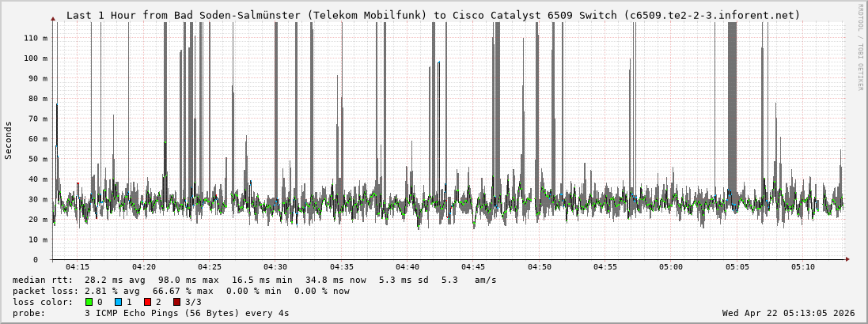The width and height of the screenshot is (868, 324).
Task: Click the probe ICMP Echo Pings description
Action: [x=150, y=313]
